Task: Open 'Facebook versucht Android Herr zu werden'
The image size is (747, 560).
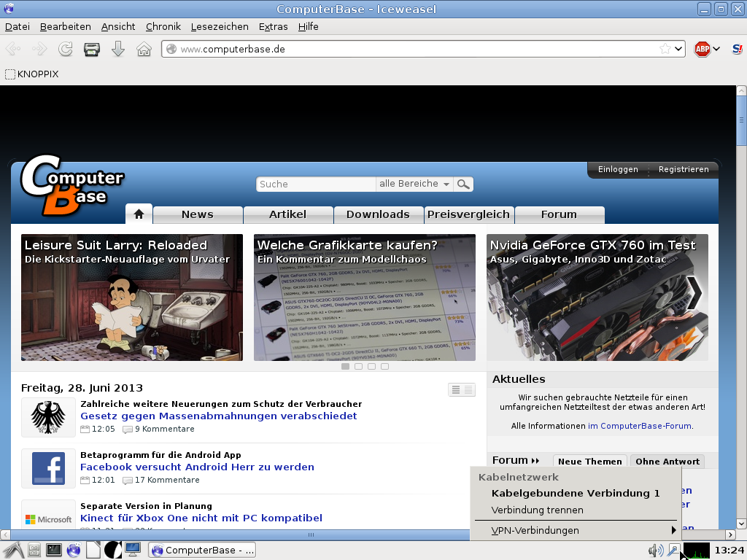Action: 197,467
